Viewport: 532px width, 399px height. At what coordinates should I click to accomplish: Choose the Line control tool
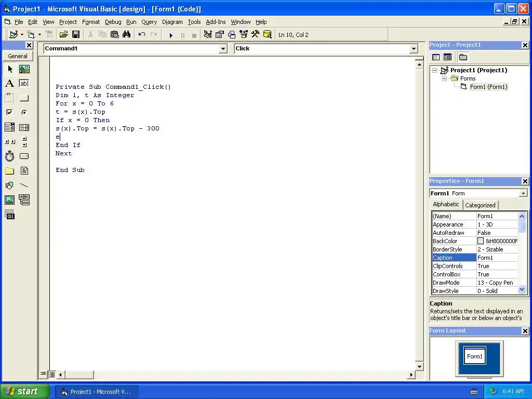pos(24,185)
